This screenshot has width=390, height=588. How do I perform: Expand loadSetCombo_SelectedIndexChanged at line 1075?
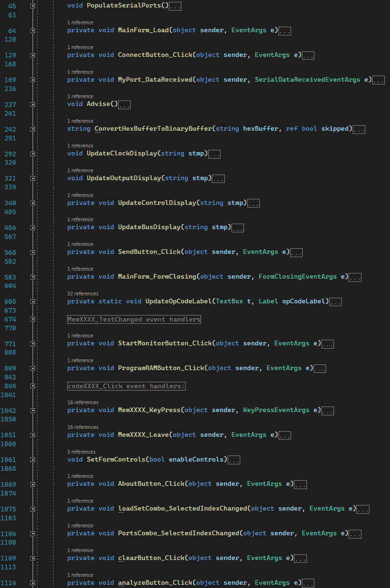click(33, 509)
